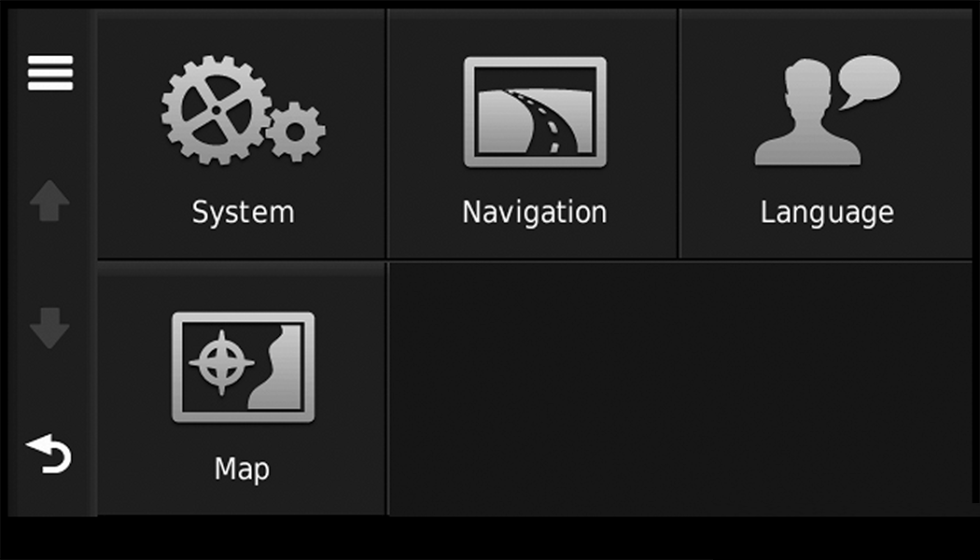
Task: Select the Map text label
Action: pos(242,468)
